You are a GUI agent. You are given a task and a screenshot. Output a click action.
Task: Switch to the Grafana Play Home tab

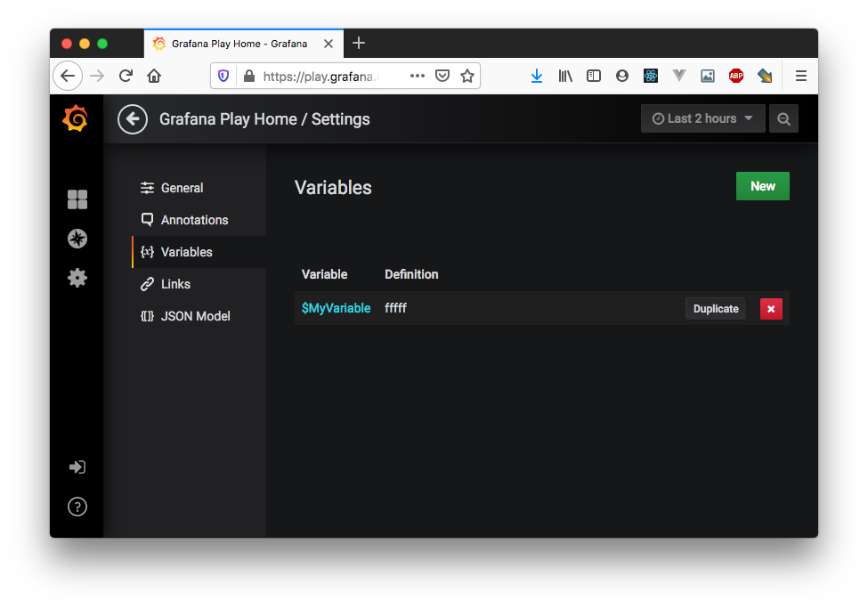pos(244,44)
